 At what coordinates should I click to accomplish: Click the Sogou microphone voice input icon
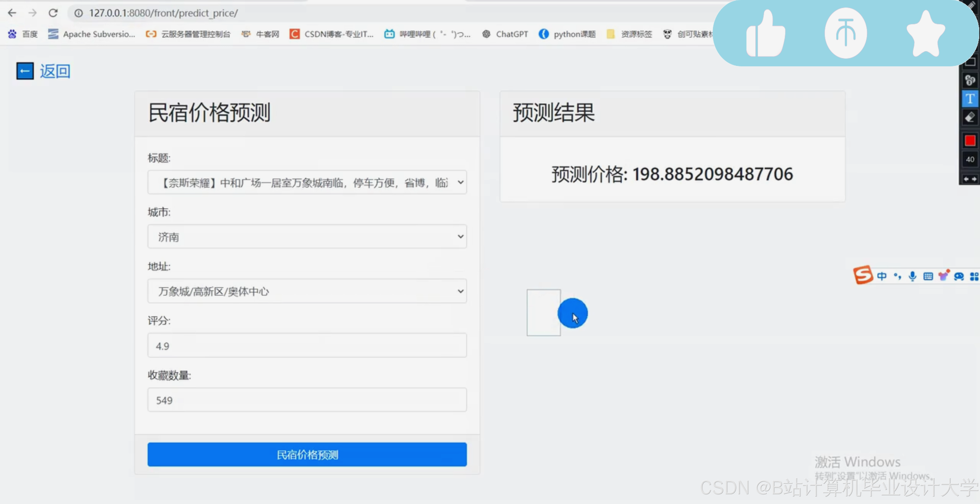click(x=912, y=276)
